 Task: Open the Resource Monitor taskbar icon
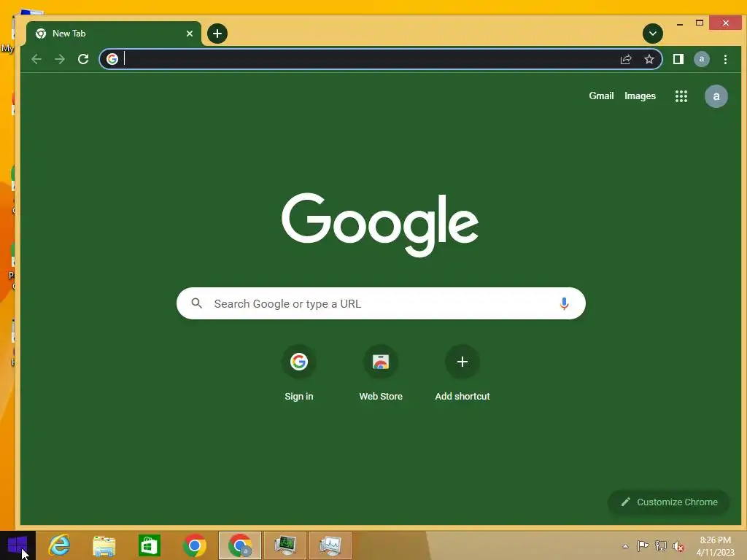[330, 545]
